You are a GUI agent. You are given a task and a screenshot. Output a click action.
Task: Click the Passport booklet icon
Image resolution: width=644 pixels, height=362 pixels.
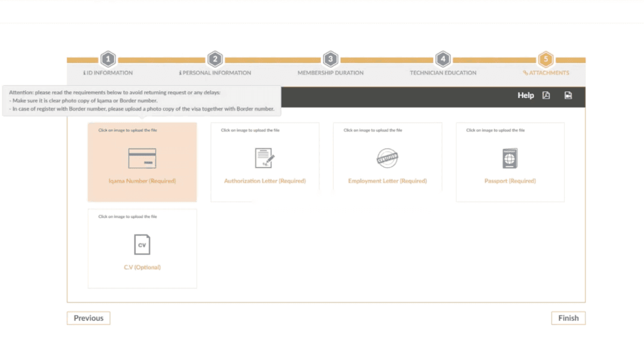[510, 158]
